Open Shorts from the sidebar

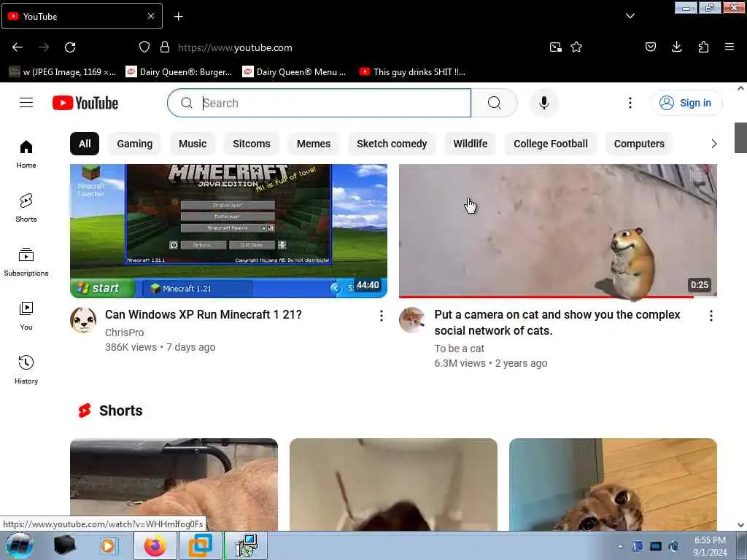point(26,208)
